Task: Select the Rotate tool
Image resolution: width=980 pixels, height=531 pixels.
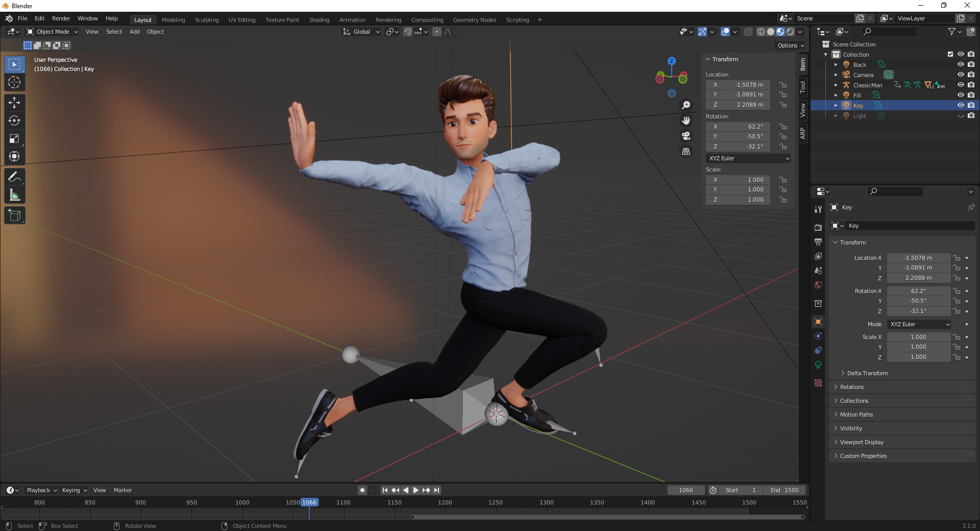Action: click(14, 121)
